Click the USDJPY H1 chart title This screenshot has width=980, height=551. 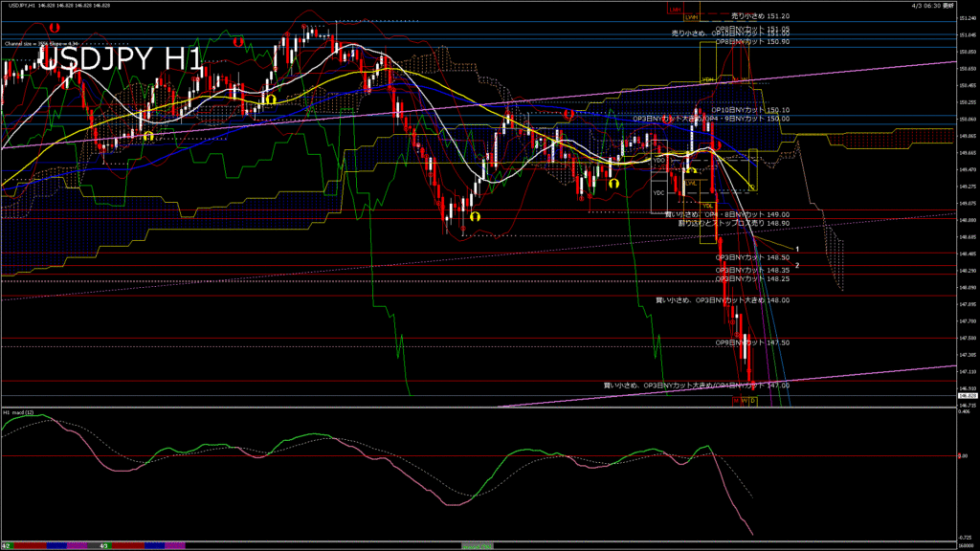click(x=121, y=60)
